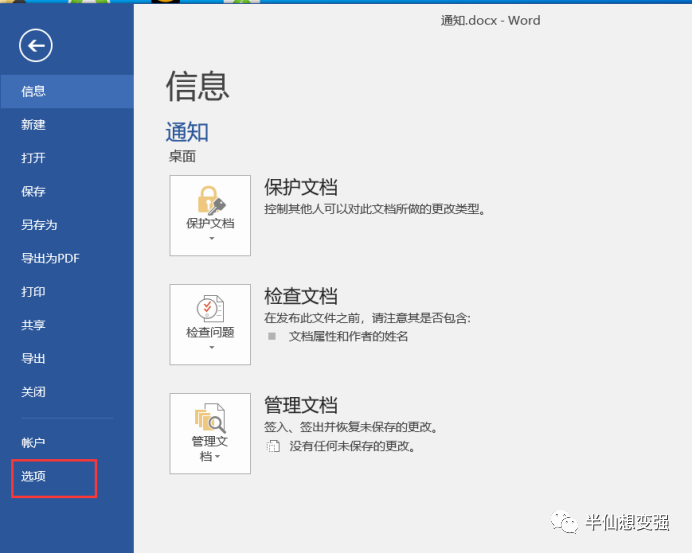The height and width of the screenshot is (554, 692).
Task: Click the 桌面 location text
Action: (182, 156)
